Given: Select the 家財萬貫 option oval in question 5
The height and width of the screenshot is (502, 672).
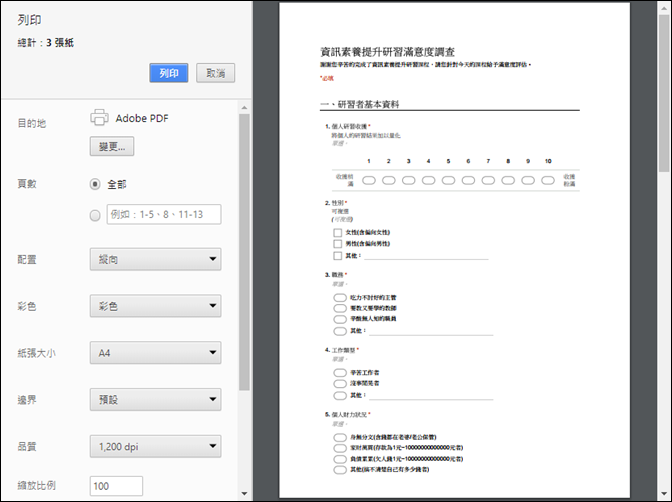Looking at the screenshot, I should pos(340,448).
